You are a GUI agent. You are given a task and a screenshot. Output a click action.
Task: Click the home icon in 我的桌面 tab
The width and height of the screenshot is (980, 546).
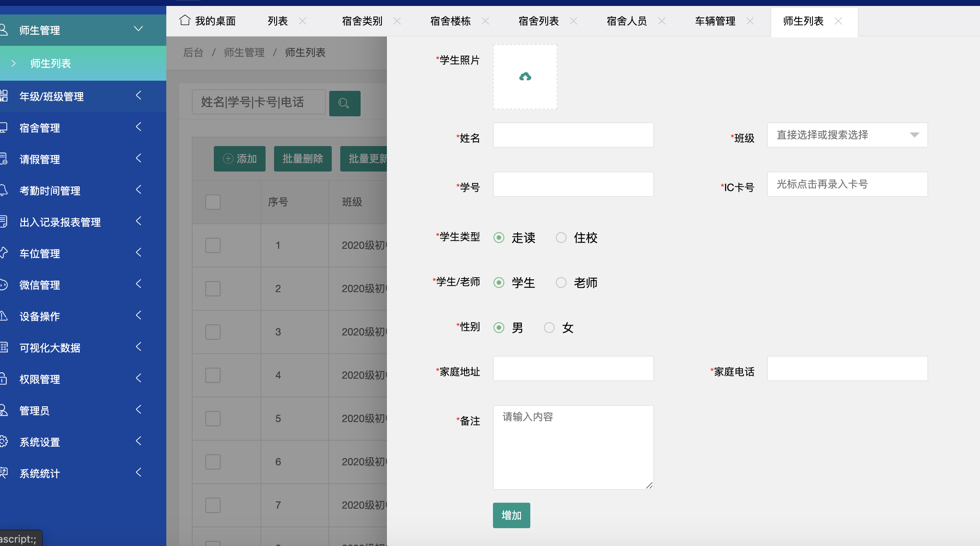tap(185, 20)
